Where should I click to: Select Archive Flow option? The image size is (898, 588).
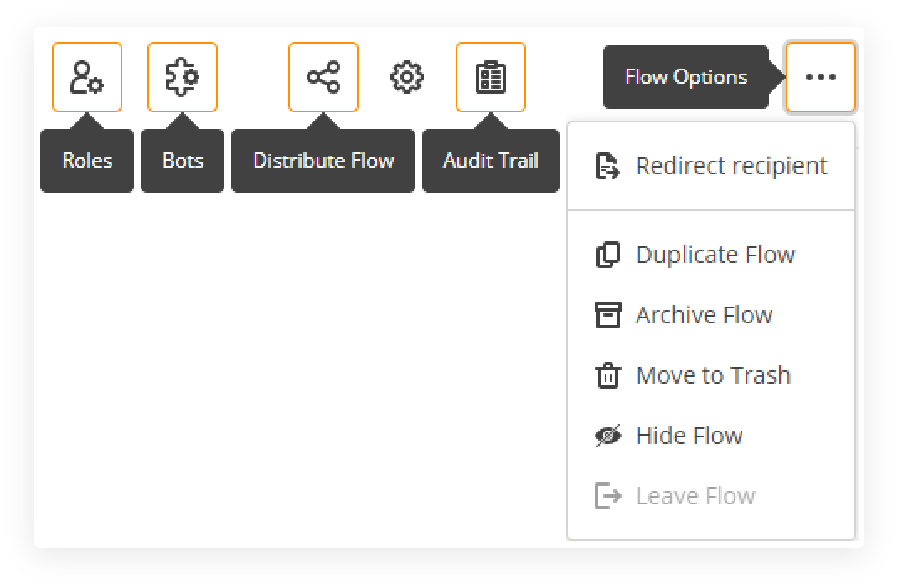pos(704,315)
